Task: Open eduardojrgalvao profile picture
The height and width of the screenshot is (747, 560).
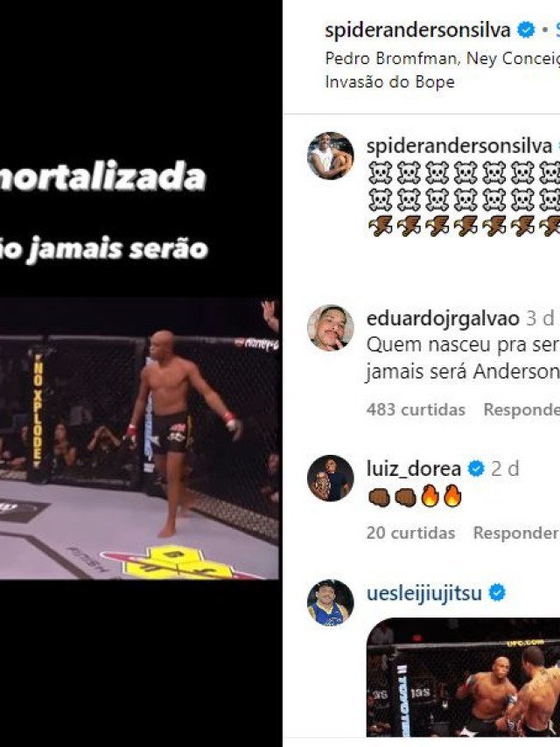Action: [x=330, y=328]
